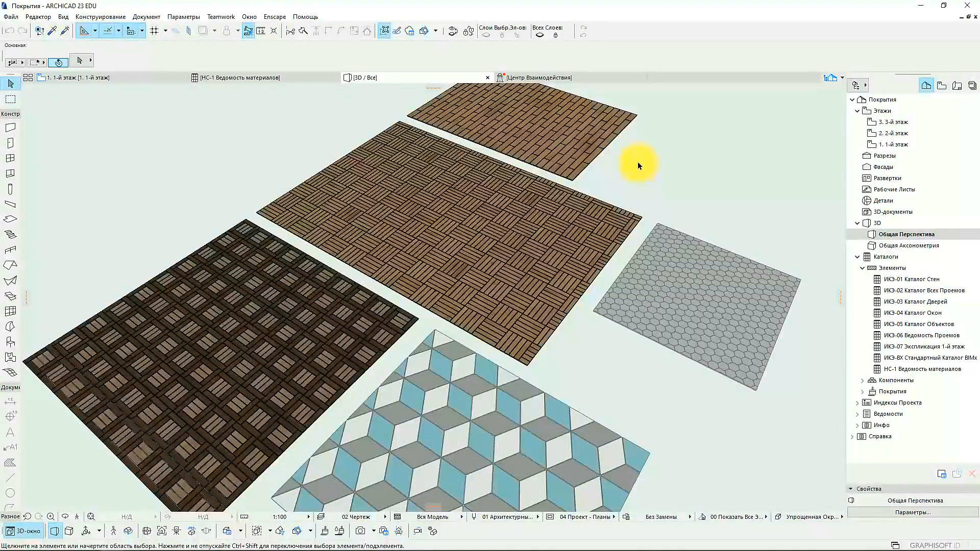Open the Project Map view in Navigator
Image resolution: width=980 pixels, height=551 pixels.
(926, 85)
